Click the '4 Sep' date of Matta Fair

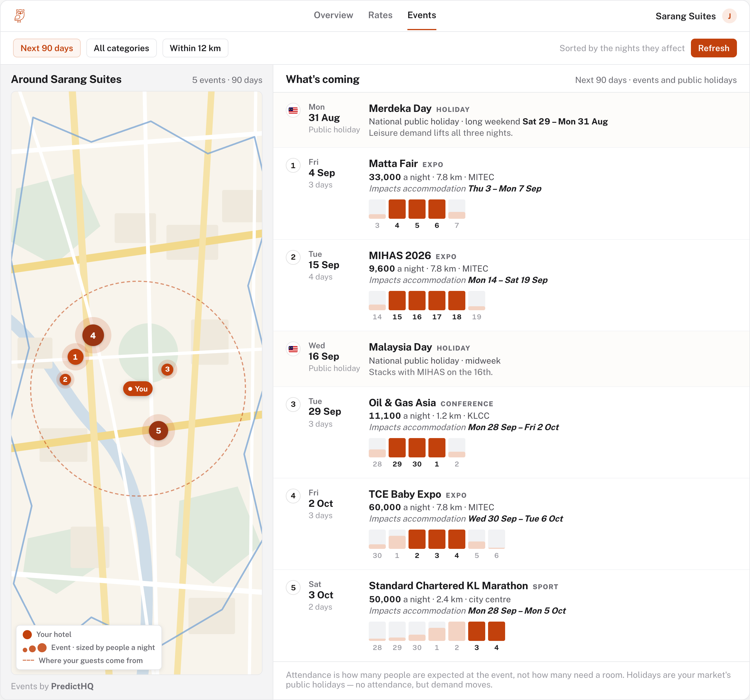point(322,173)
